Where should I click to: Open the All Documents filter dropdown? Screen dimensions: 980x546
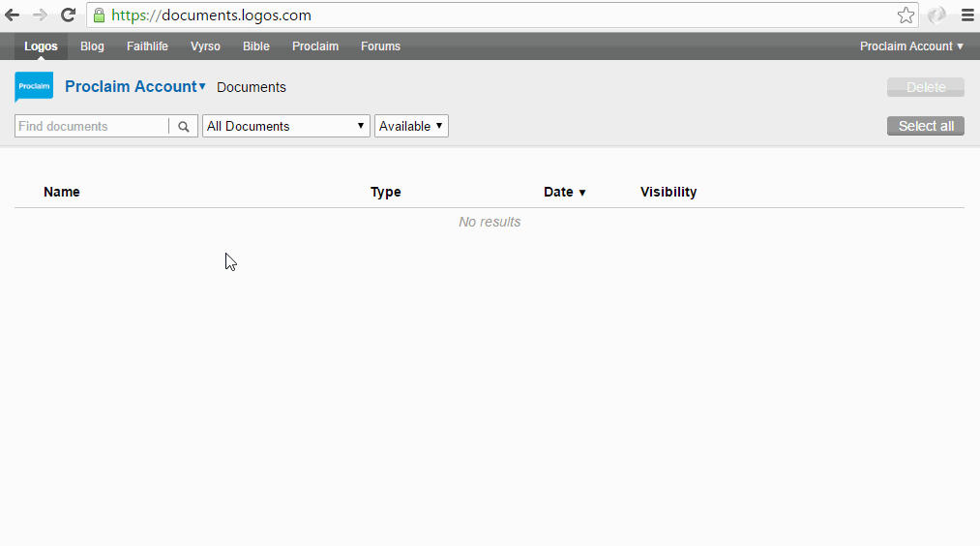pos(286,127)
